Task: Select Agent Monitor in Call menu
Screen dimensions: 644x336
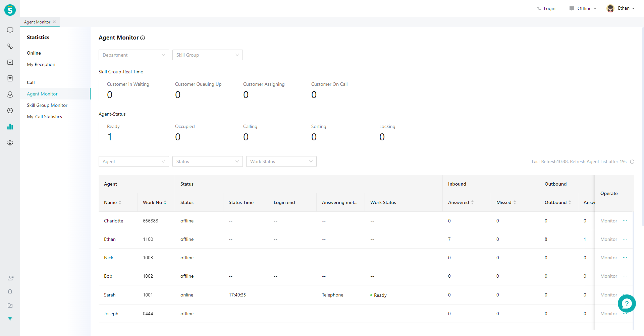Action: (42, 94)
